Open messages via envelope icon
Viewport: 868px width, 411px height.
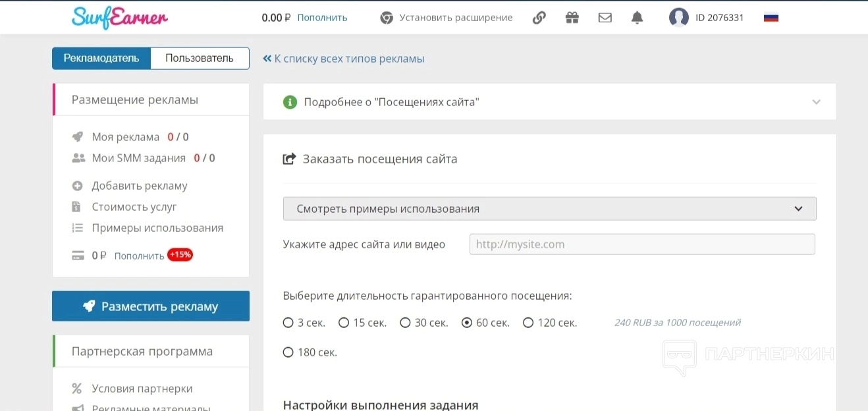point(605,18)
